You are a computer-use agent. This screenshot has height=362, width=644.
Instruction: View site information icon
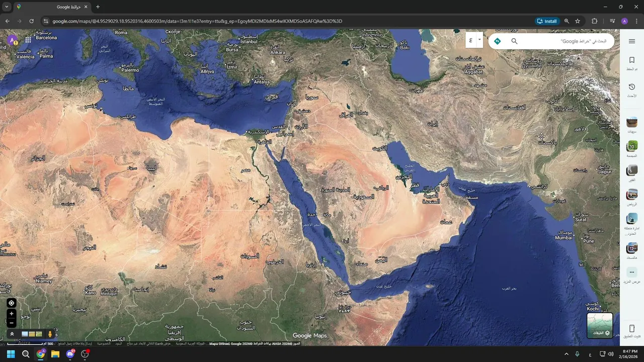(45, 21)
